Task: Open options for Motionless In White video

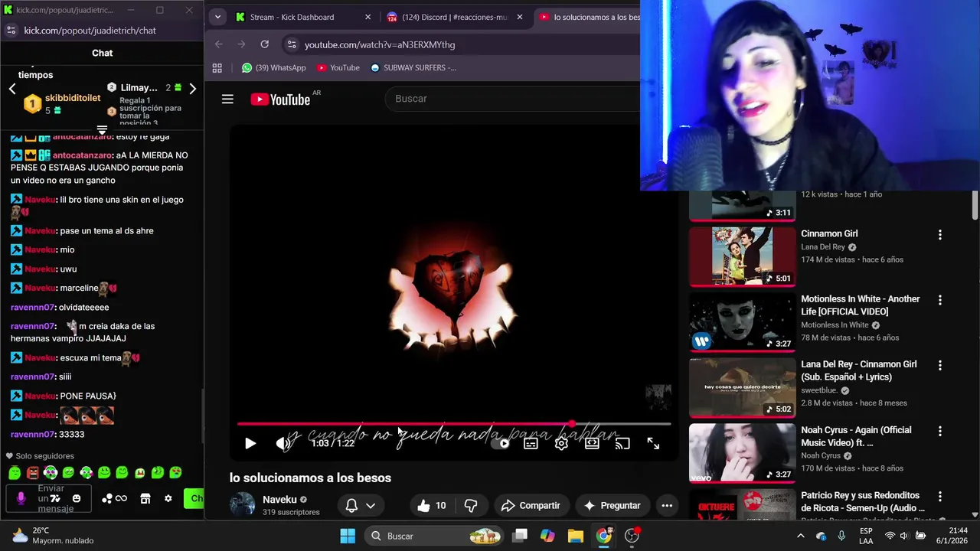Action: [940, 301]
